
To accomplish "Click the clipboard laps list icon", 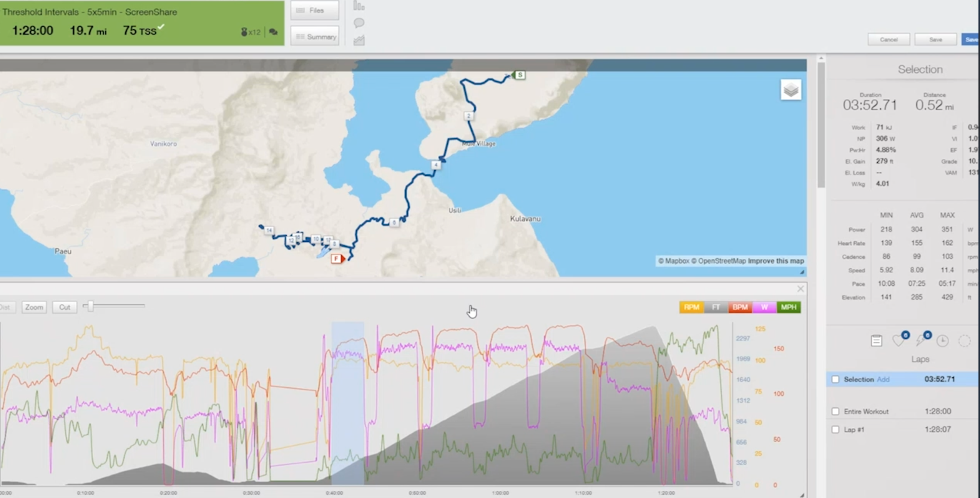I will click(876, 340).
